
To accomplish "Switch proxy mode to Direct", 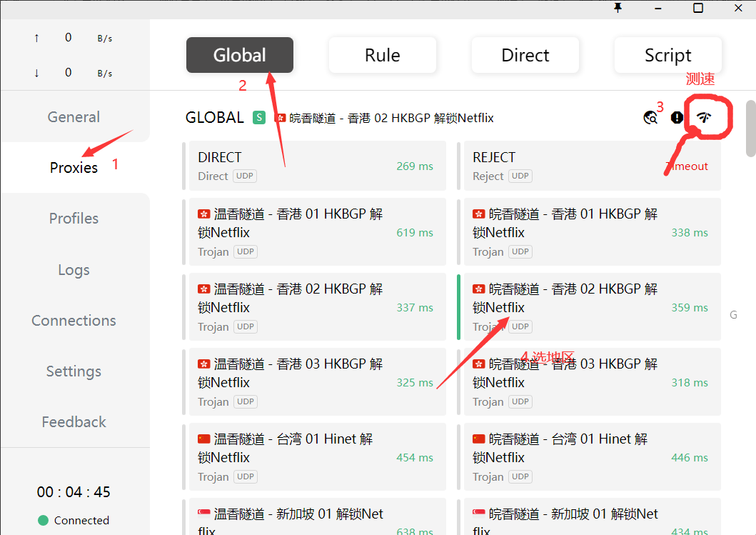I will tap(525, 55).
